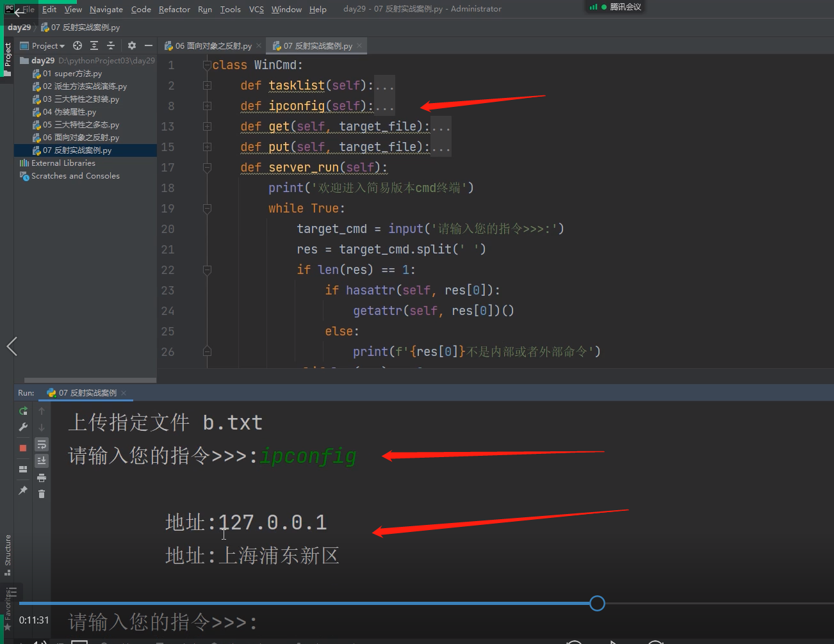
Task: Click the video progress slider knob
Action: (x=597, y=603)
